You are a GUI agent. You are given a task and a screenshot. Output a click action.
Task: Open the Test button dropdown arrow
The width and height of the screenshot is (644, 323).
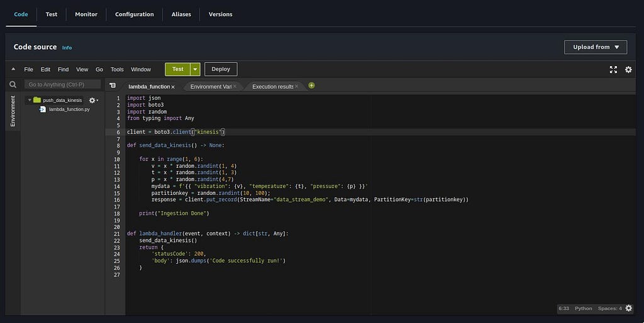(x=196, y=69)
